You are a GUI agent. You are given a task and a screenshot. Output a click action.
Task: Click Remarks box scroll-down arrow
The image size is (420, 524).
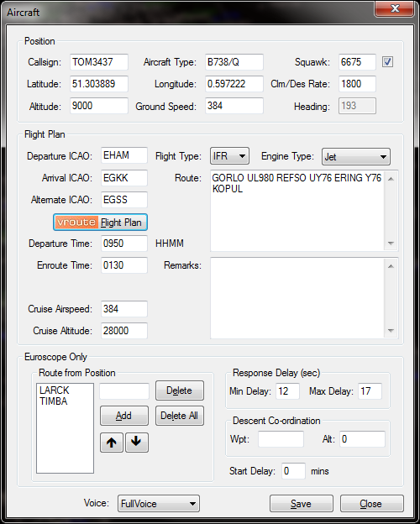click(391, 331)
